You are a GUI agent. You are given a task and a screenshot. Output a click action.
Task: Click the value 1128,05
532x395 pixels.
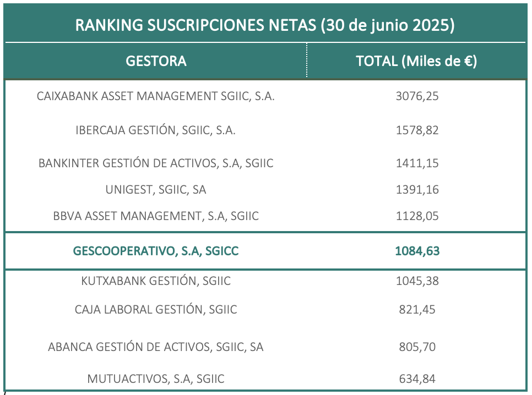tap(417, 216)
